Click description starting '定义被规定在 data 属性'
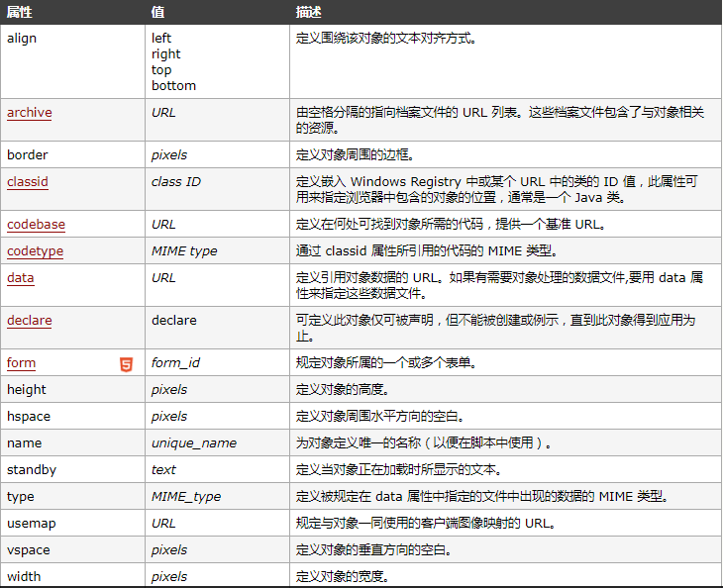 pos(482,497)
